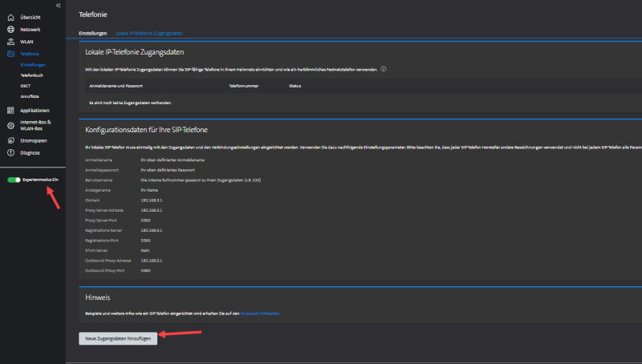Click the Telefonie phone icon in sidebar
The image size is (642, 364).
pyautogui.click(x=10, y=53)
